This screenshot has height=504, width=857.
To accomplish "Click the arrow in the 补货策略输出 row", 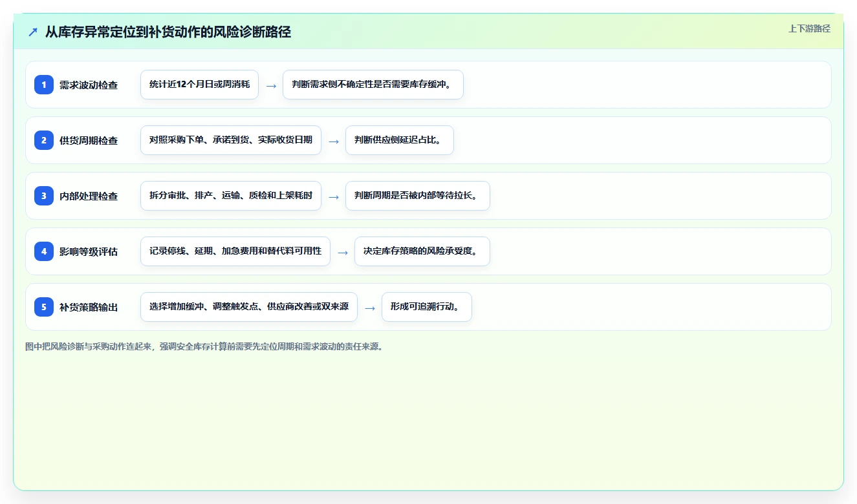I will [370, 308].
